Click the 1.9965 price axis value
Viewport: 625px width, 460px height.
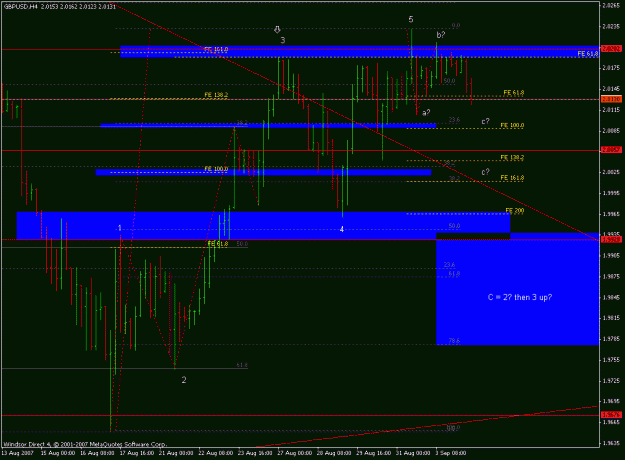[611, 214]
